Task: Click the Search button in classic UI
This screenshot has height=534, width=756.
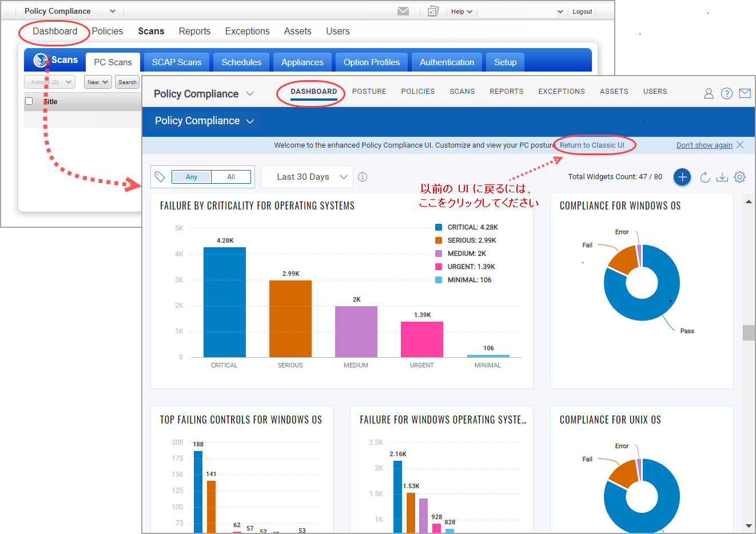Action: [x=128, y=82]
